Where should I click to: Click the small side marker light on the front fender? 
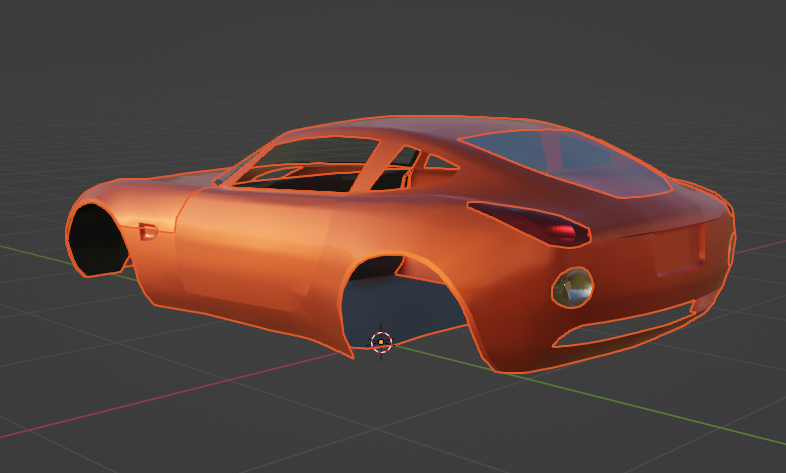click(148, 231)
